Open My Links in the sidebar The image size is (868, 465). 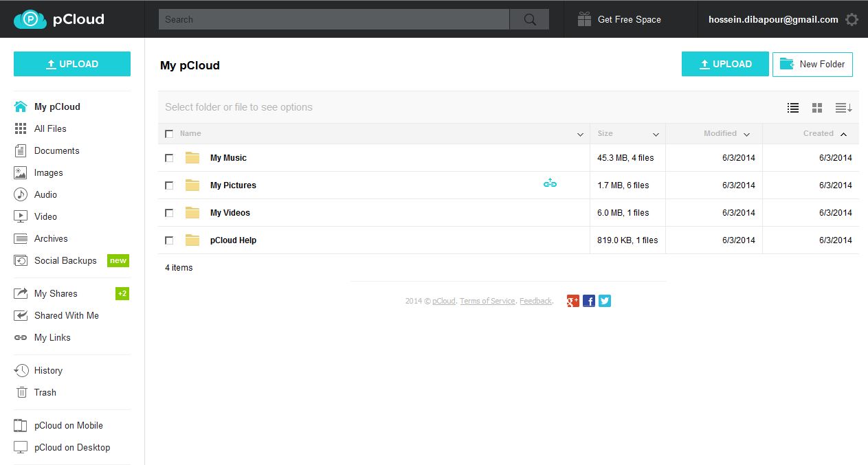(x=52, y=337)
